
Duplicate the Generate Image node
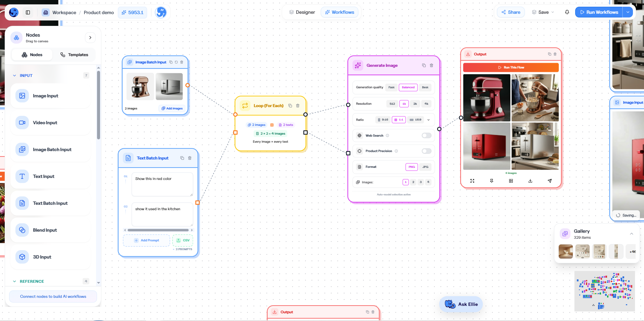424,65
